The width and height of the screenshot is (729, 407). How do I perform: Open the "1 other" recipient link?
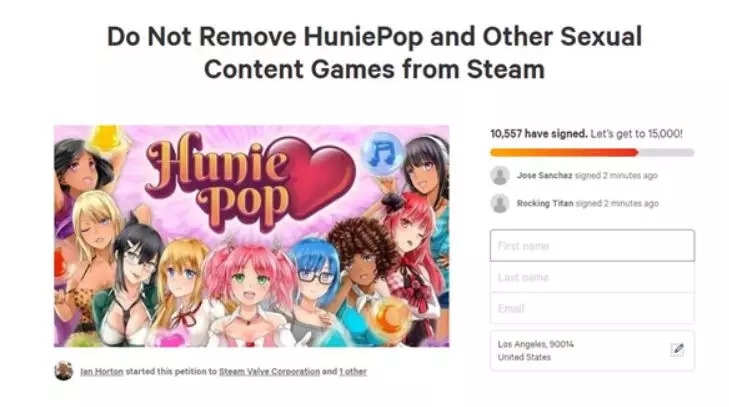(353, 372)
